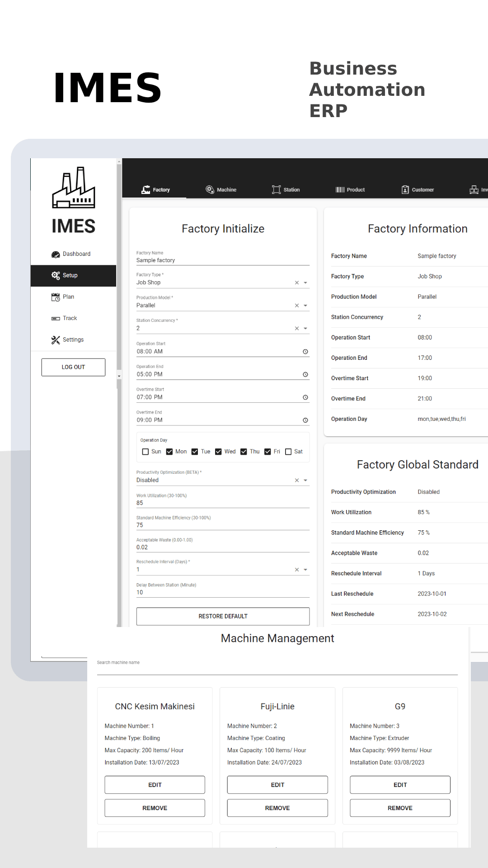Edit the CNC Kesim Makinesi machine
488x868 pixels.
click(x=155, y=785)
